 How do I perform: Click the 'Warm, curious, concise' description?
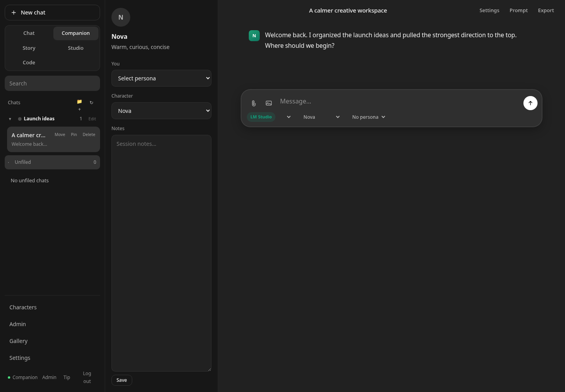tap(140, 47)
